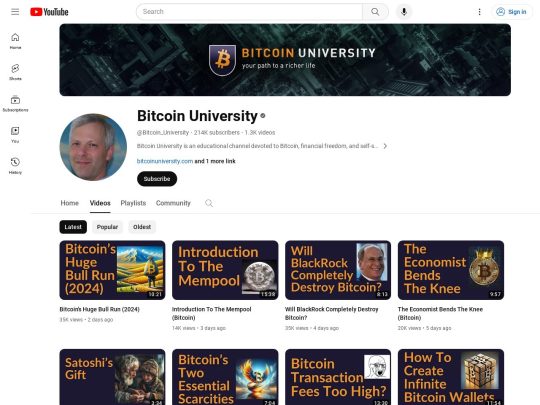Open the three-dot settings menu
The width and height of the screenshot is (540, 405).
(x=479, y=12)
